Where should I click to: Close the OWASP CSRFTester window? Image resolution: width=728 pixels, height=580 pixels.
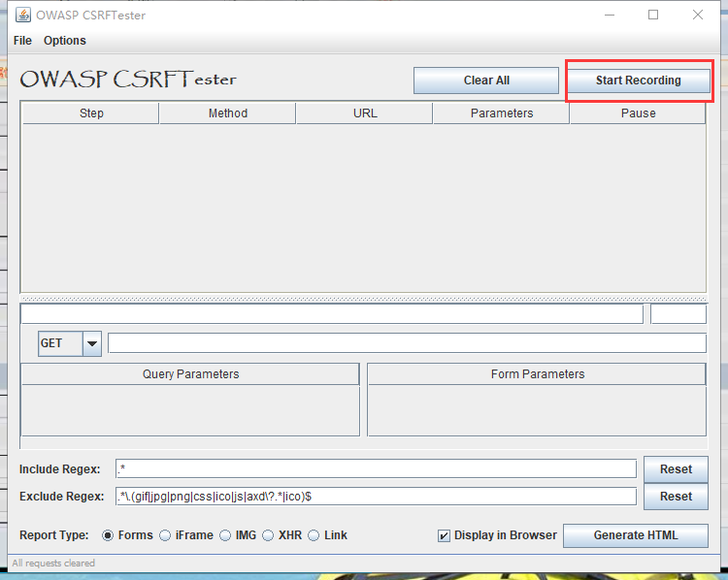click(x=697, y=15)
